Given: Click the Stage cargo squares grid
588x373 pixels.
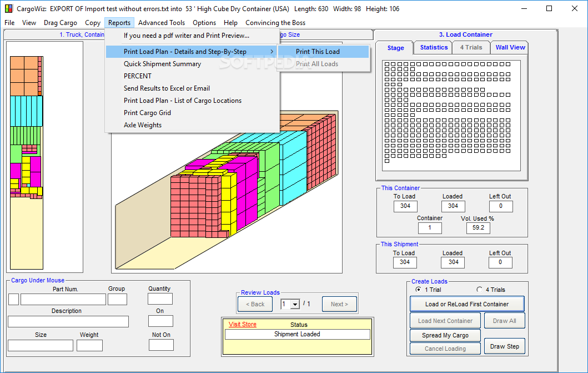Looking at the screenshot, I should point(451,116).
